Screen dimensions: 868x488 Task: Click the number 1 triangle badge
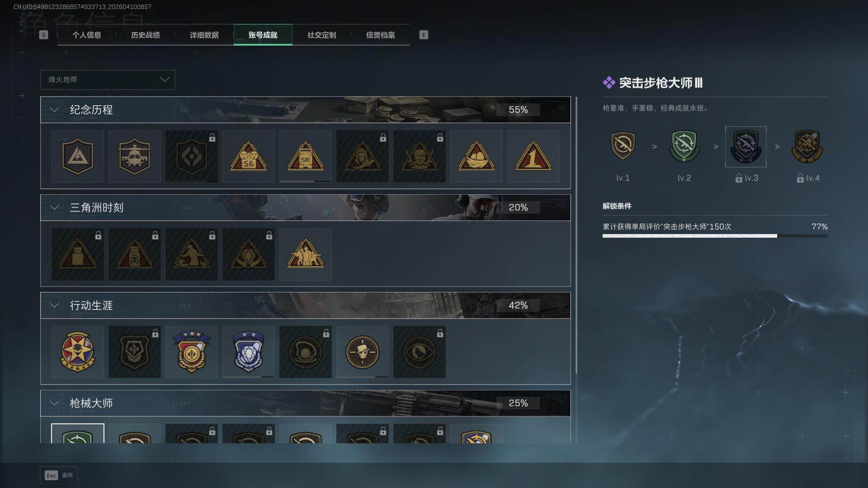click(x=533, y=156)
